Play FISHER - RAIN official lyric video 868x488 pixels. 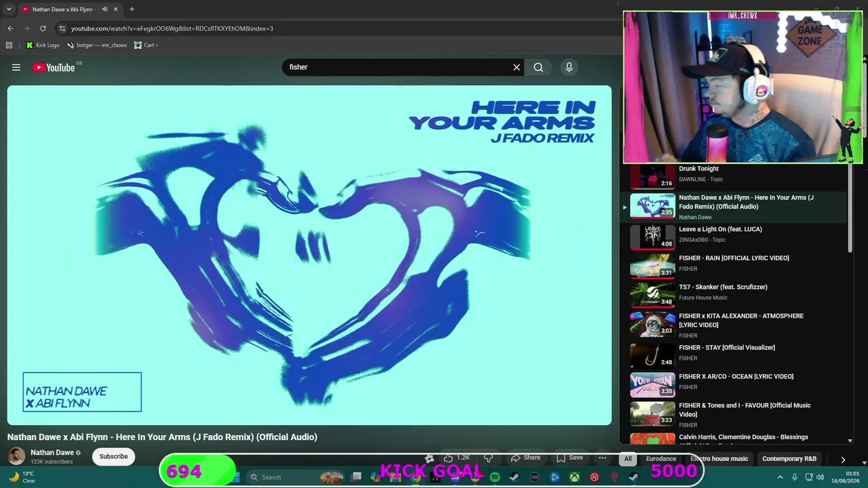[x=734, y=258]
